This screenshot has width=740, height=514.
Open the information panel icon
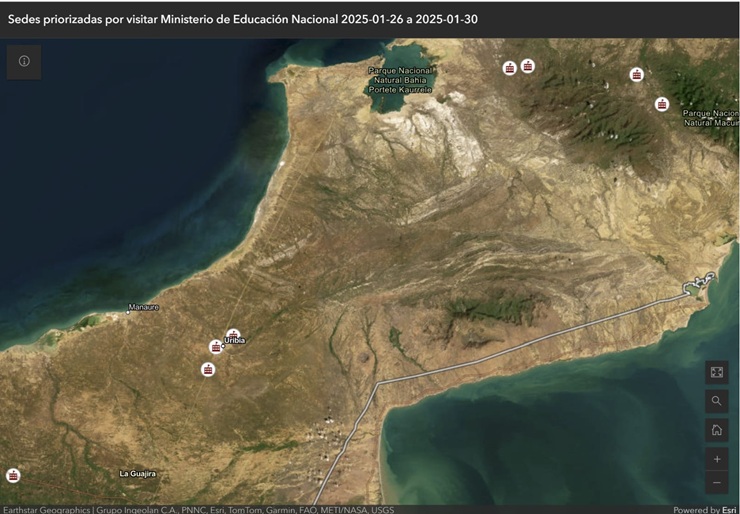[24, 61]
